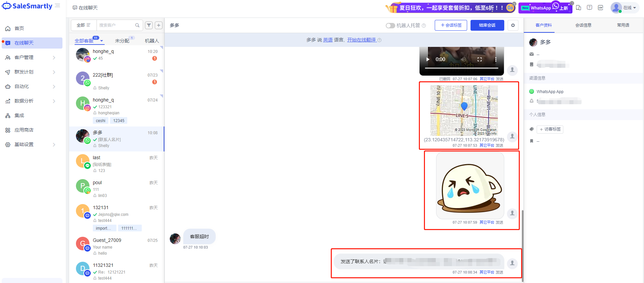Open the 11321321 conversation
Screen dimensions: 644x283
pos(117,272)
